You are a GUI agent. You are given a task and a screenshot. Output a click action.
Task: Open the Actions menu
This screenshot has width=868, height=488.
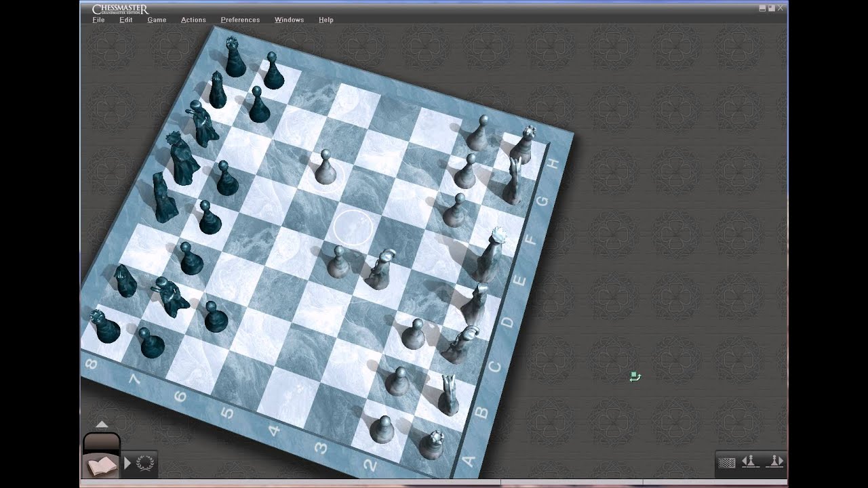coord(193,20)
